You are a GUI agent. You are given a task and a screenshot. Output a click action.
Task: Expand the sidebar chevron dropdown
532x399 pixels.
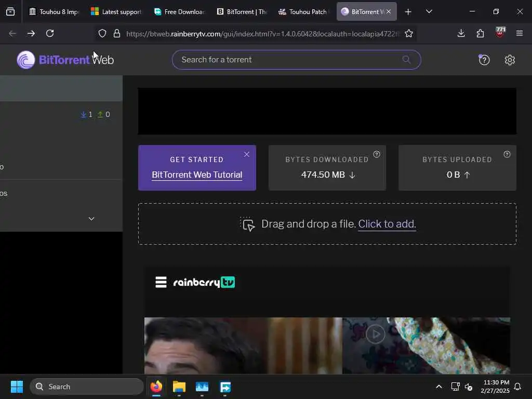[91, 219]
